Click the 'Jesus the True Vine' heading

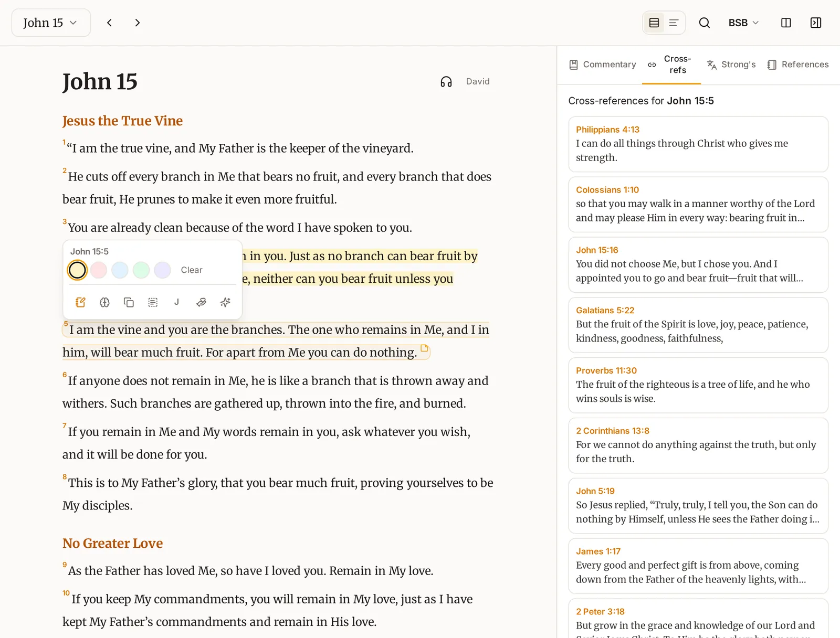122,121
